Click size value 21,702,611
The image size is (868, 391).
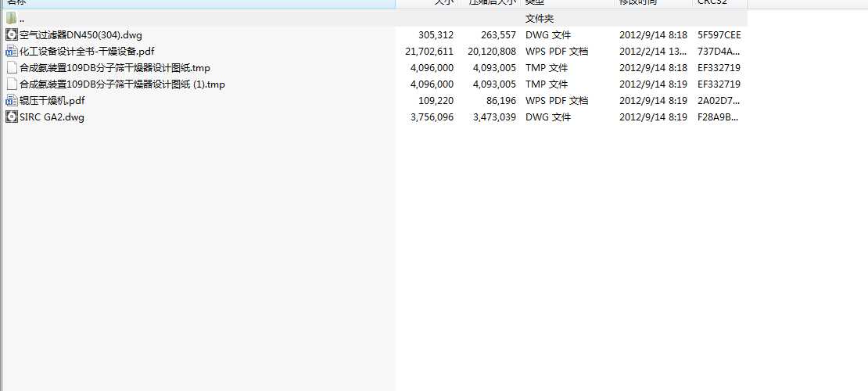point(429,52)
